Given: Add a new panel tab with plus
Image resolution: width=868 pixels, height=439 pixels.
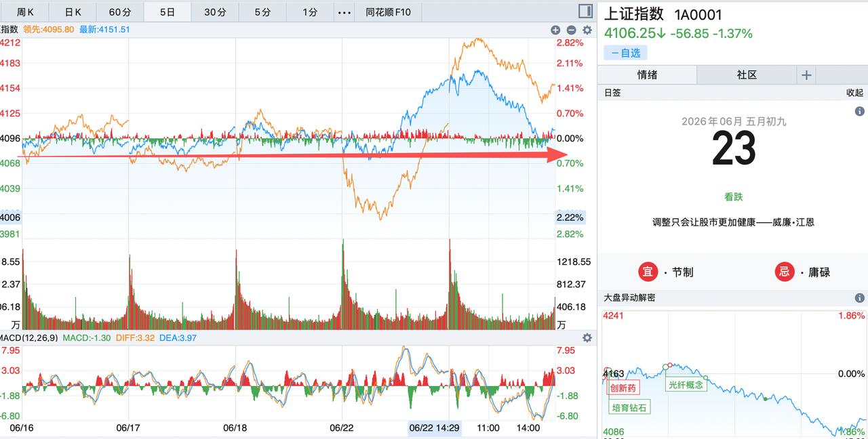Looking at the screenshot, I should point(806,75).
